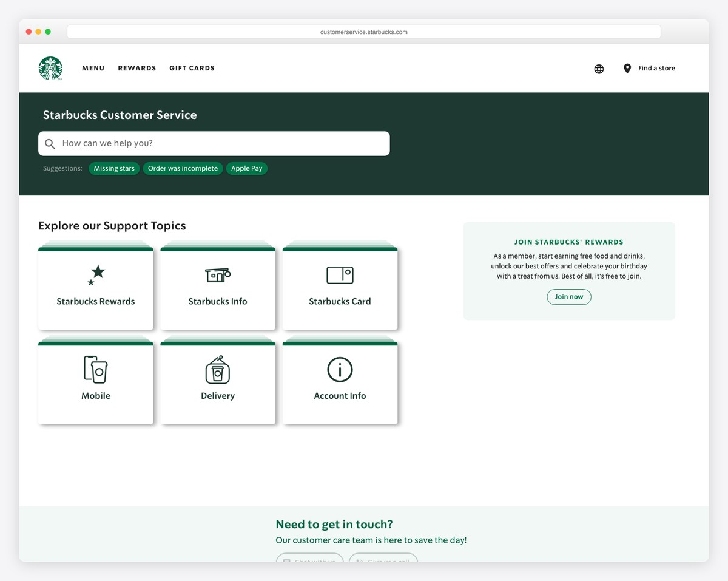Open the Chat with us option
Viewport: 728px width, 581px height.
[309, 562]
